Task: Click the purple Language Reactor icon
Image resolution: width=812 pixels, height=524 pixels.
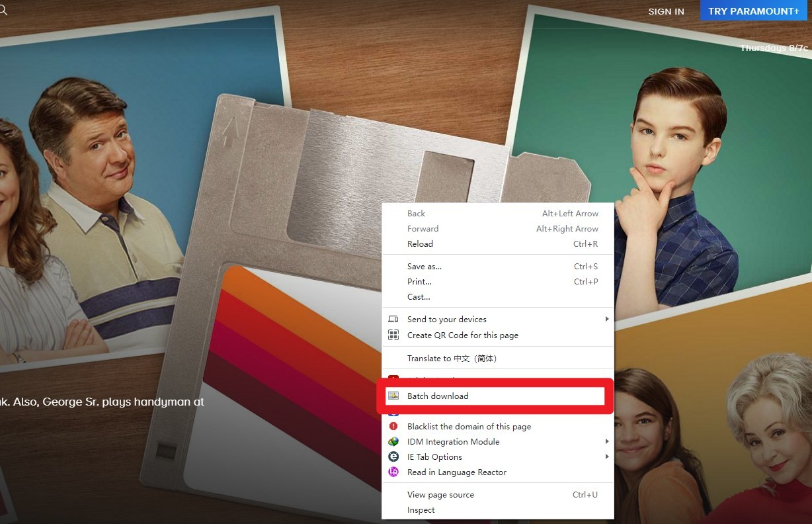Action: (x=393, y=472)
